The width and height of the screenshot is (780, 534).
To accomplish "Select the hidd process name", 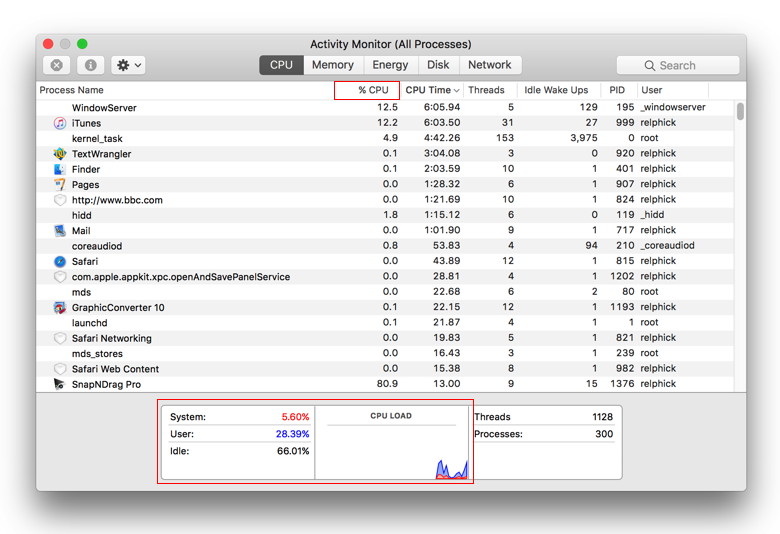I will [x=82, y=215].
